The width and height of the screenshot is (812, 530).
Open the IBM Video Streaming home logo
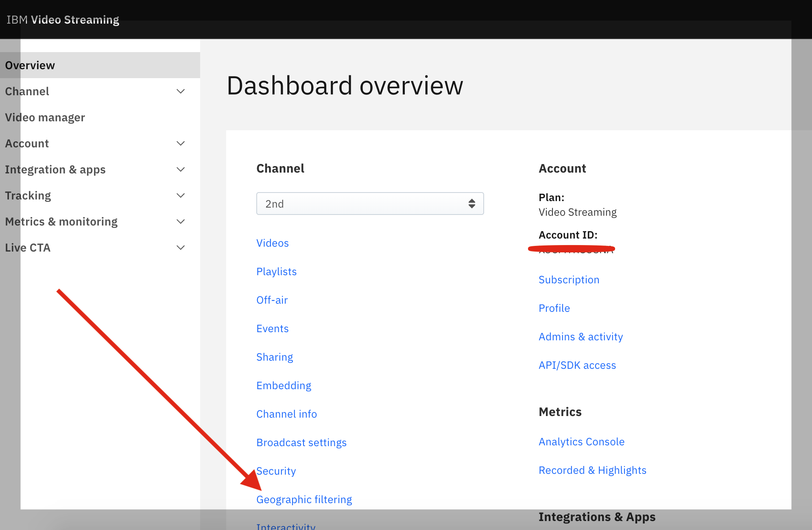click(x=63, y=20)
